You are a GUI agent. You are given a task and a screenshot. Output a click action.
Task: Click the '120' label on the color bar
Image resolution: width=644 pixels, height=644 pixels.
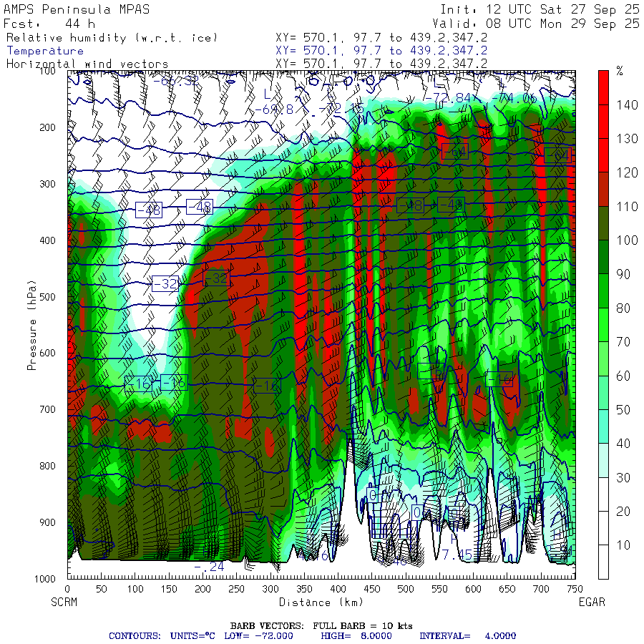627,172
